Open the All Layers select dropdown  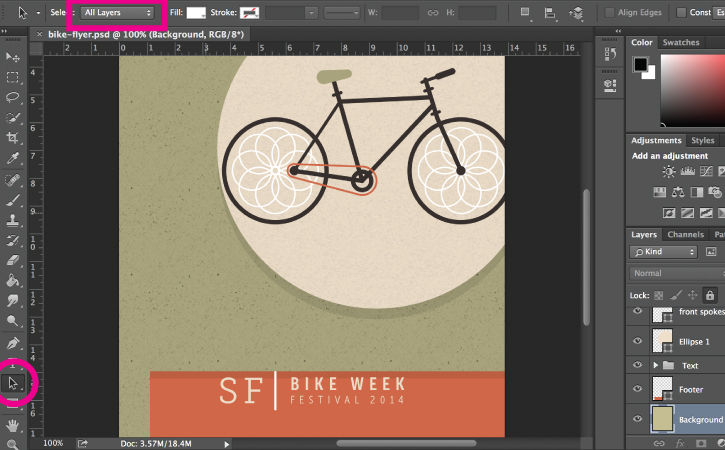pyautogui.click(x=117, y=12)
